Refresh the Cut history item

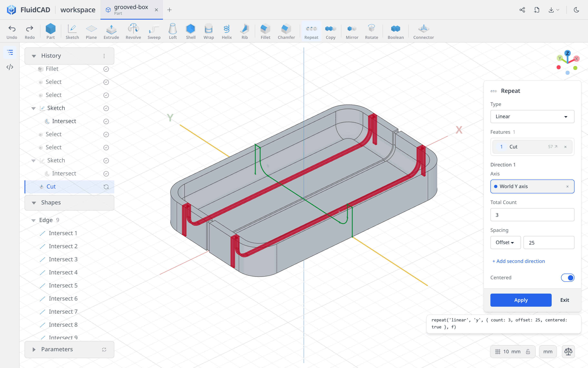click(x=106, y=187)
